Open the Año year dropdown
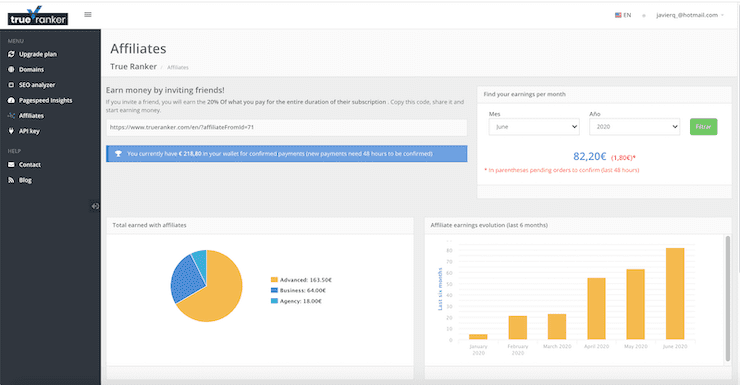 click(634, 126)
